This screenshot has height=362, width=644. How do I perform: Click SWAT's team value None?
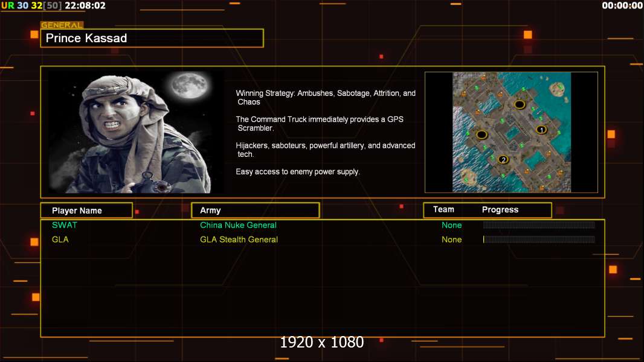coord(451,225)
